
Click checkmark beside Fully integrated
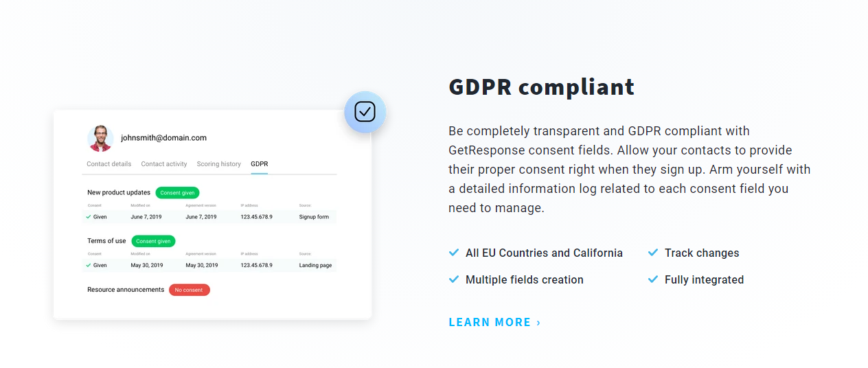652,279
